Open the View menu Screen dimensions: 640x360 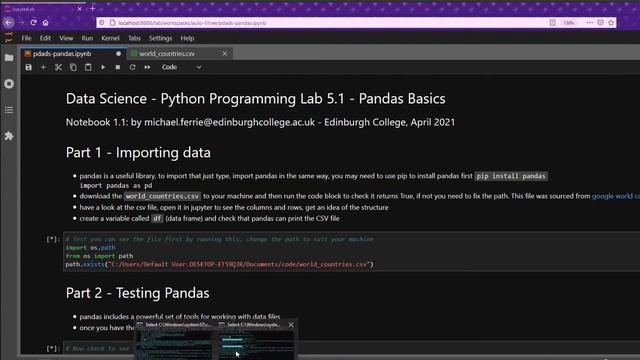tap(66, 38)
